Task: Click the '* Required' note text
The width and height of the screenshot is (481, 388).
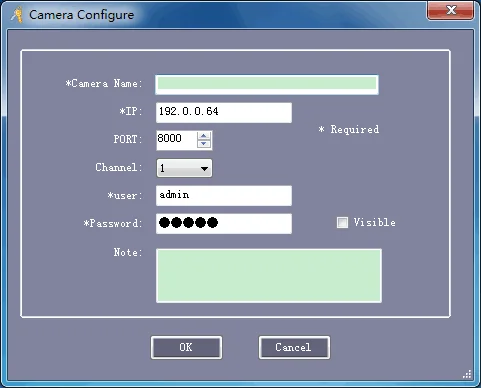Action: [349, 129]
